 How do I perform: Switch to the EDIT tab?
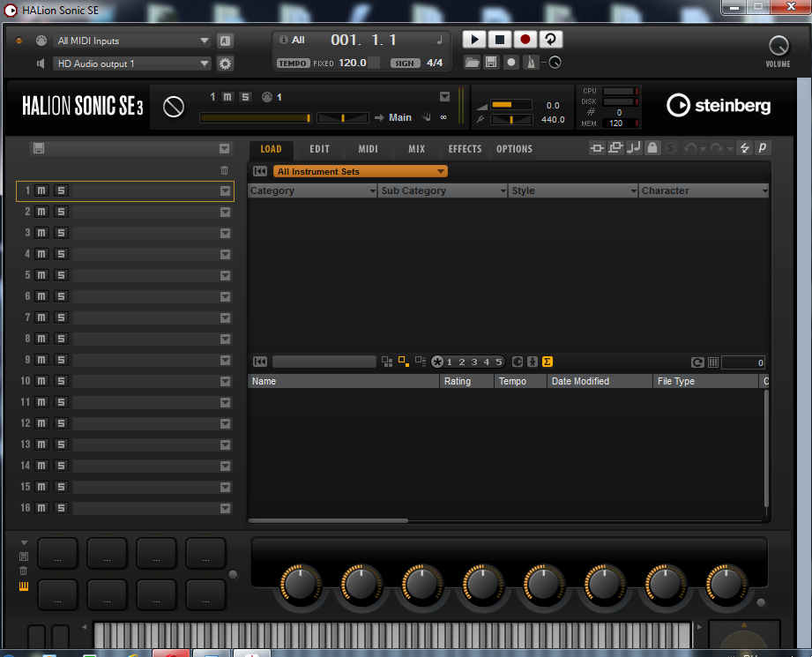319,149
